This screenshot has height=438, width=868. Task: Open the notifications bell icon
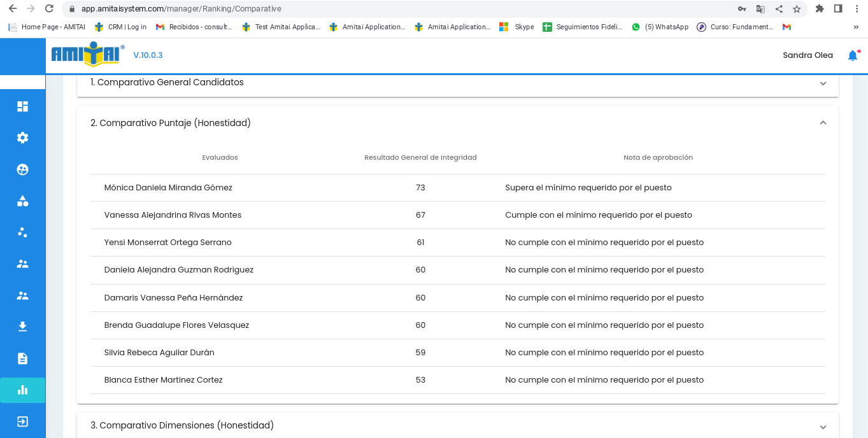tap(853, 55)
